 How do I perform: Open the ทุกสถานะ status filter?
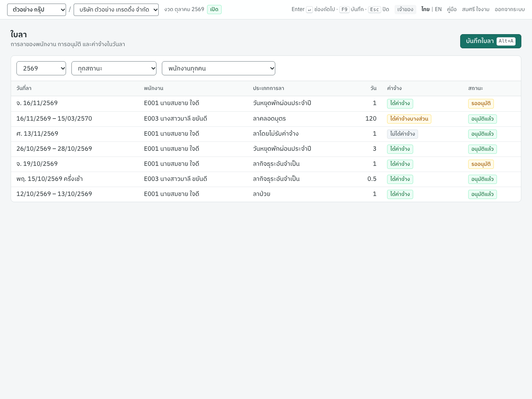114,68
